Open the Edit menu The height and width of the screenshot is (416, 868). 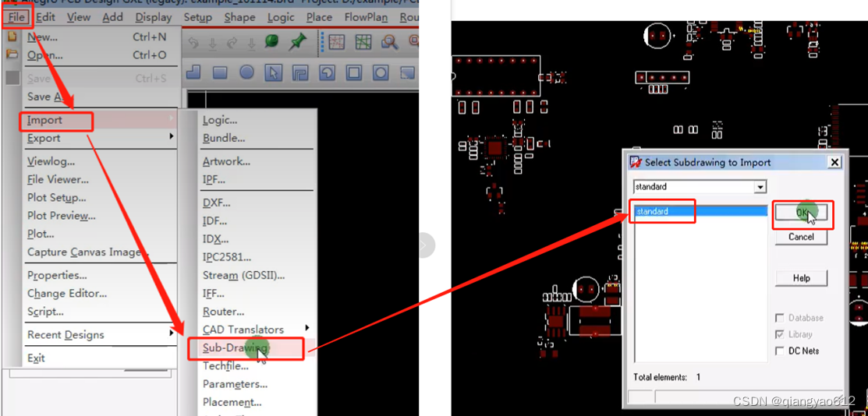click(x=45, y=17)
